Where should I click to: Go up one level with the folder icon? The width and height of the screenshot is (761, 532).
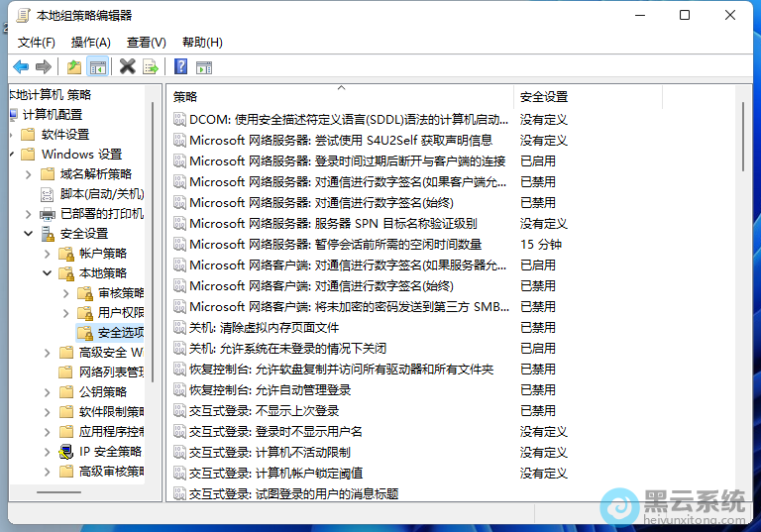pos(74,66)
